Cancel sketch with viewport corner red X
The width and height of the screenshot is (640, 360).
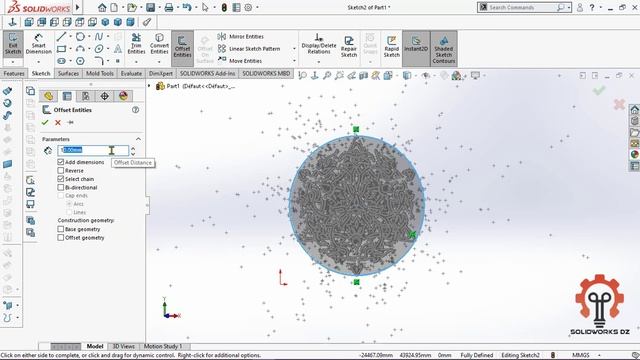coord(619,104)
